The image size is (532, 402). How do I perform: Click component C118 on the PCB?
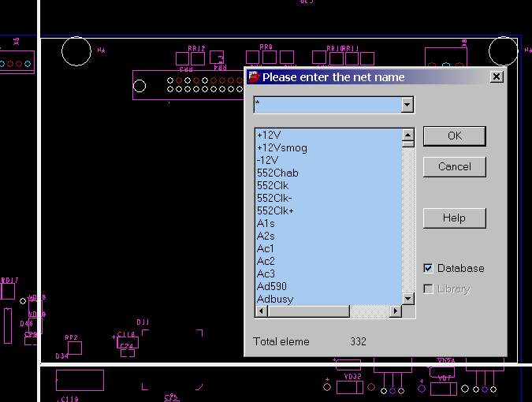pos(128,343)
